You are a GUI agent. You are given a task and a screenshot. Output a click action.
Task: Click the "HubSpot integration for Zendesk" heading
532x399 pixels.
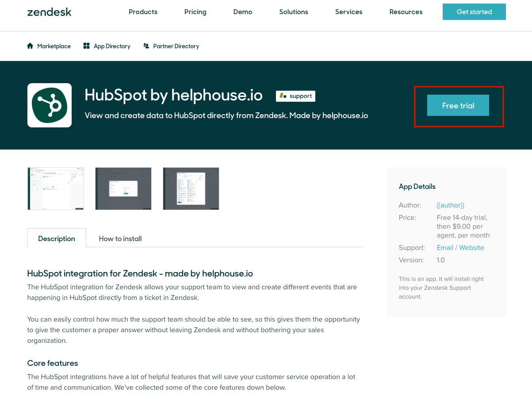coord(140,273)
